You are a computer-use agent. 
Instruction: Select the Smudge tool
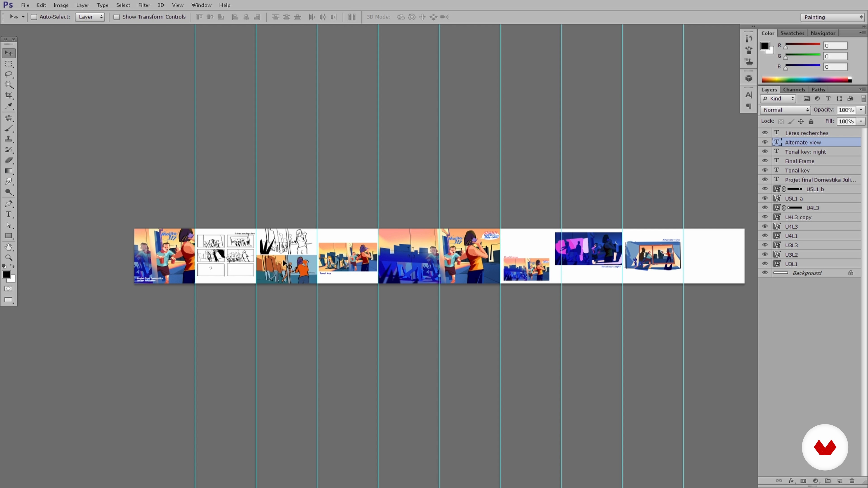(x=9, y=181)
